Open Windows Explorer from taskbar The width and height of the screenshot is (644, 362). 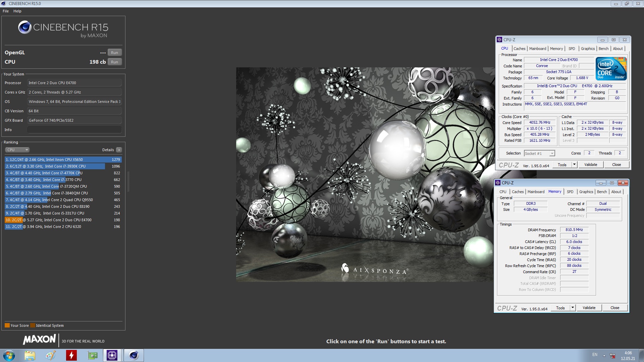30,355
